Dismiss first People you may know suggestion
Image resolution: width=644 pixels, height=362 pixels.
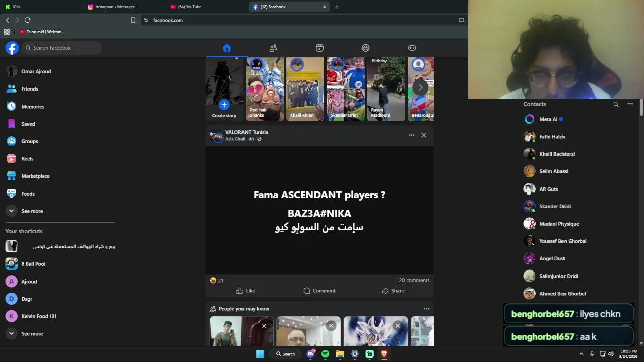click(x=264, y=326)
